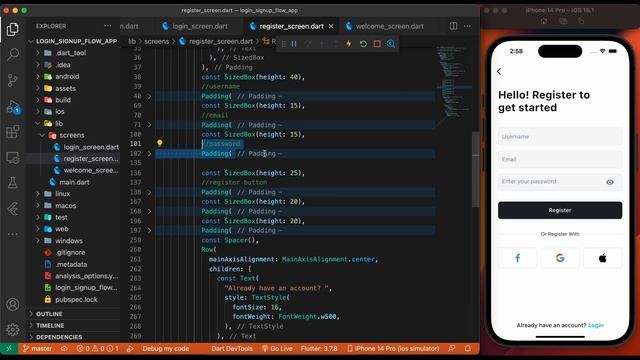Open widget inspector from debug toolbar
The height and width of the screenshot is (360, 640).
pos(391,44)
